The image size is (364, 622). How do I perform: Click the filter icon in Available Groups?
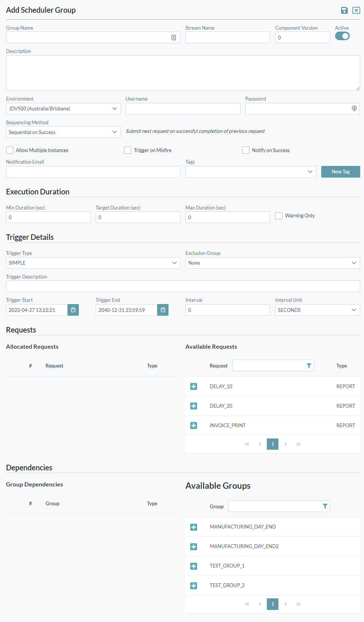[325, 506]
